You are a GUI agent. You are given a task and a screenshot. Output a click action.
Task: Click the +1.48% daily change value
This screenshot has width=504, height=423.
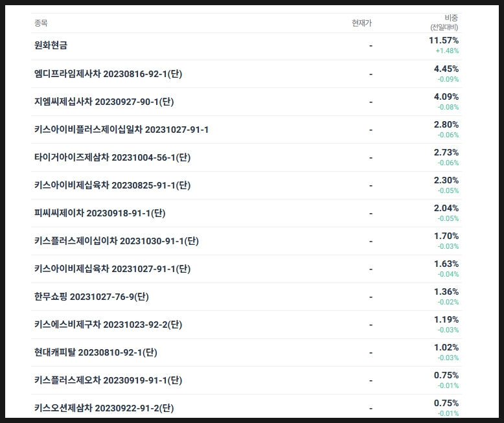[x=447, y=51]
